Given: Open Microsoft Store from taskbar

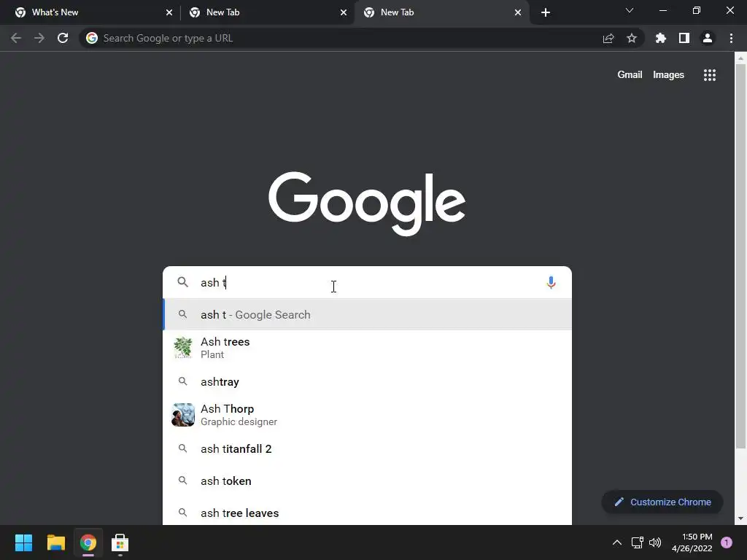Looking at the screenshot, I should pyautogui.click(x=120, y=542).
